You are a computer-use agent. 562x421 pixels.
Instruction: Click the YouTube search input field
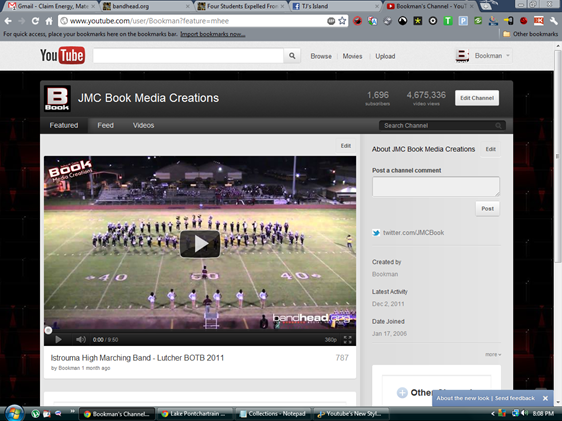tap(188, 56)
